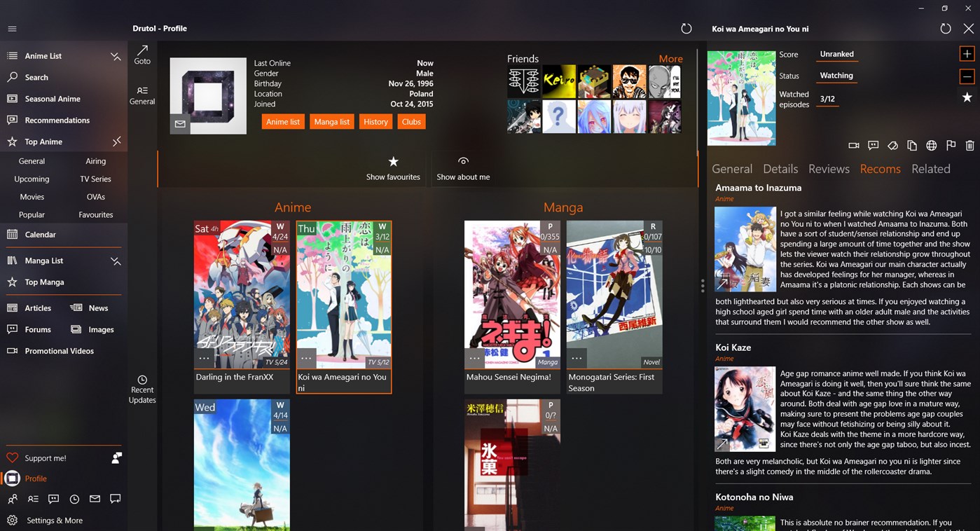The width and height of the screenshot is (980, 531).
Task: Show about me on the profile page
Action: pos(463,168)
